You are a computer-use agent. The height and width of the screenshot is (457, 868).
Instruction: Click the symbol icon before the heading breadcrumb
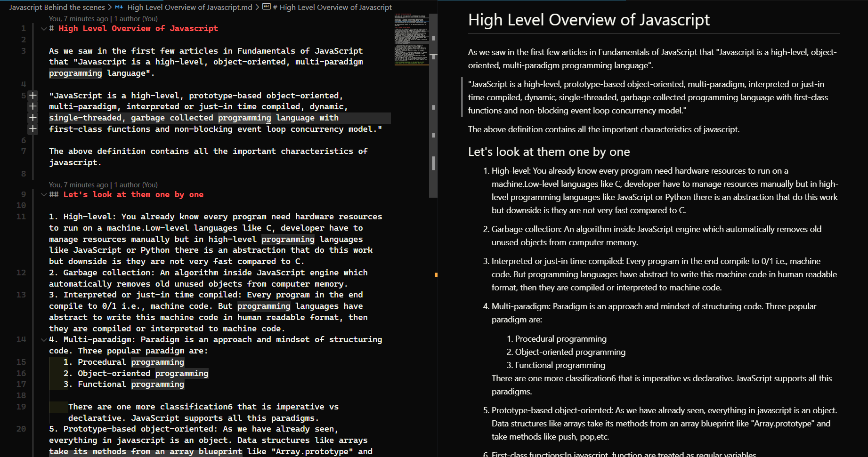click(267, 7)
